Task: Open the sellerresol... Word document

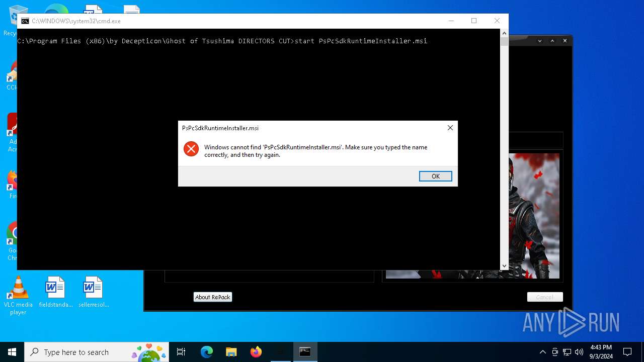Action: [94, 292]
